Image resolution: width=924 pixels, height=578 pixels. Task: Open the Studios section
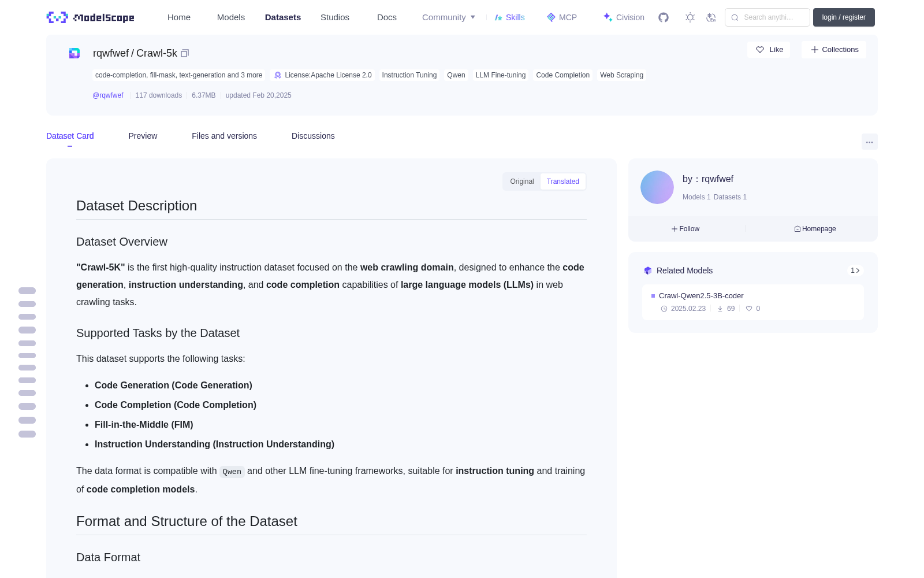(335, 17)
